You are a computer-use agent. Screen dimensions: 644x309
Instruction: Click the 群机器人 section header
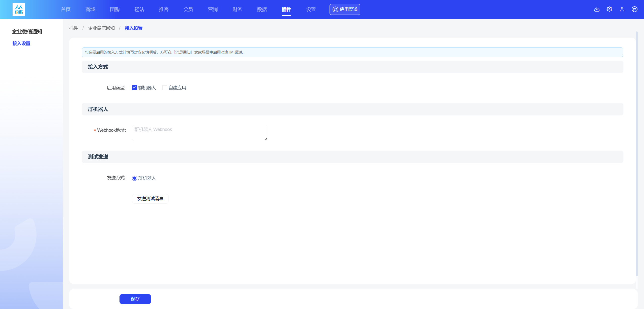(352, 109)
